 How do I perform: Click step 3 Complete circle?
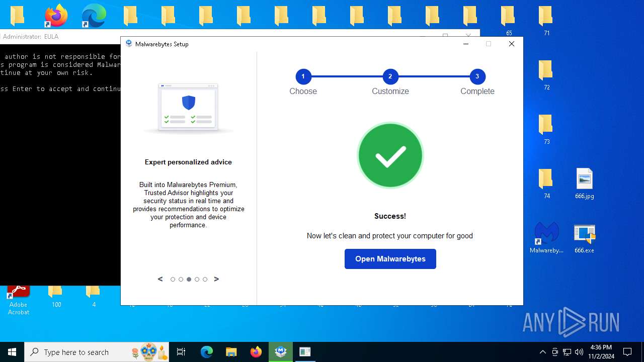tap(477, 76)
